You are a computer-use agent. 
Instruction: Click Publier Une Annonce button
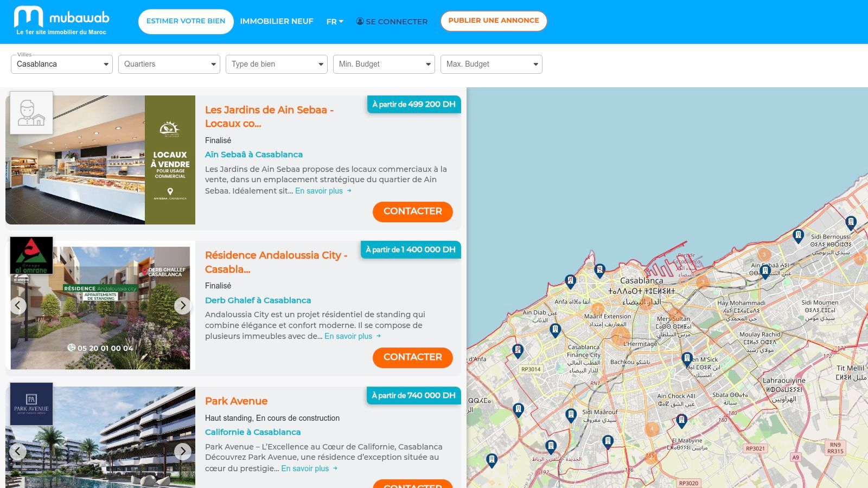coord(494,21)
